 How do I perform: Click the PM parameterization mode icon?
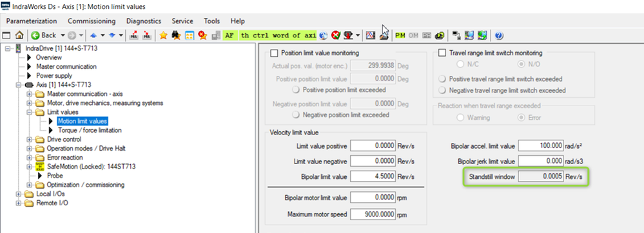point(400,35)
